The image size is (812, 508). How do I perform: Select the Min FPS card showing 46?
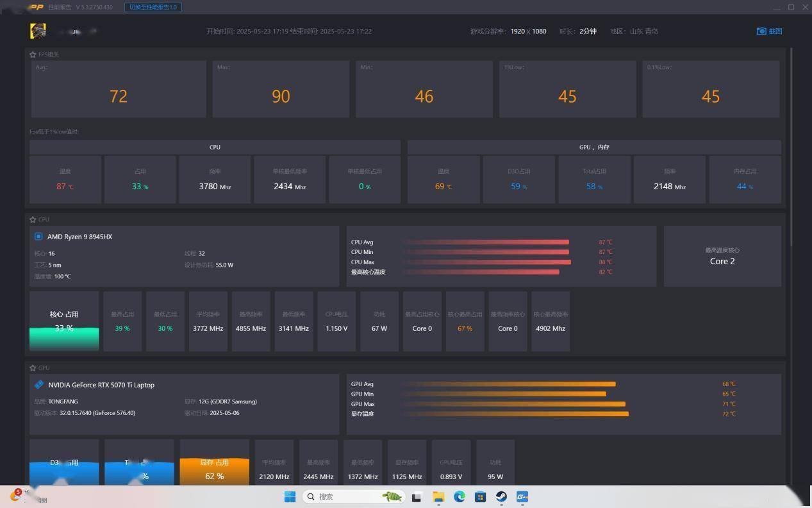pos(424,89)
